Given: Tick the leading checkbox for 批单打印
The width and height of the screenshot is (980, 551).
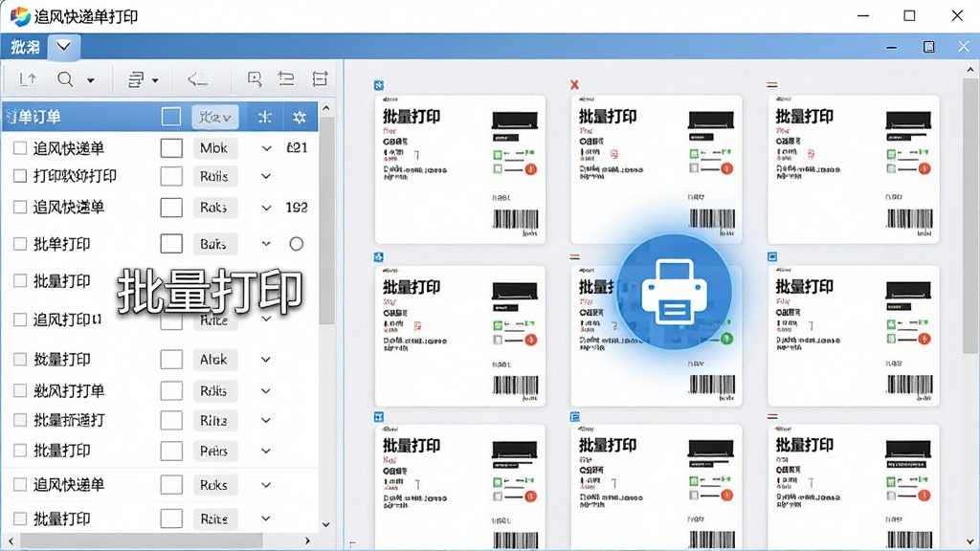Looking at the screenshot, I should pyautogui.click(x=20, y=244).
